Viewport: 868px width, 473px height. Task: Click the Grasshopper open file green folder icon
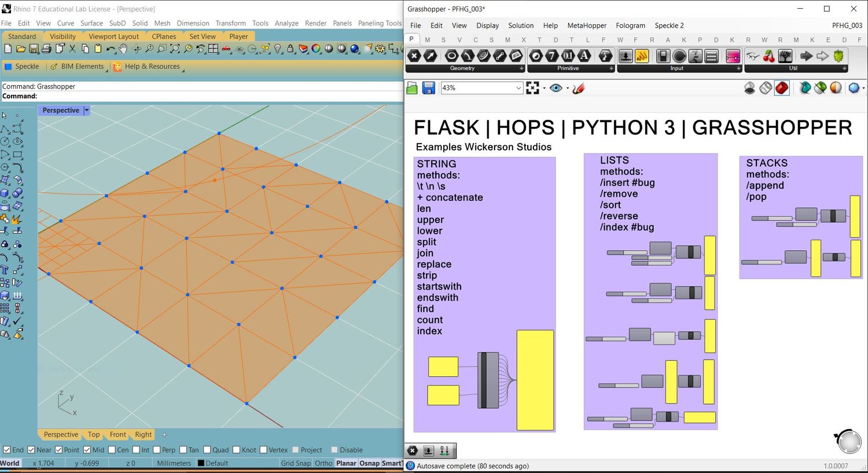tap(412, 88)
